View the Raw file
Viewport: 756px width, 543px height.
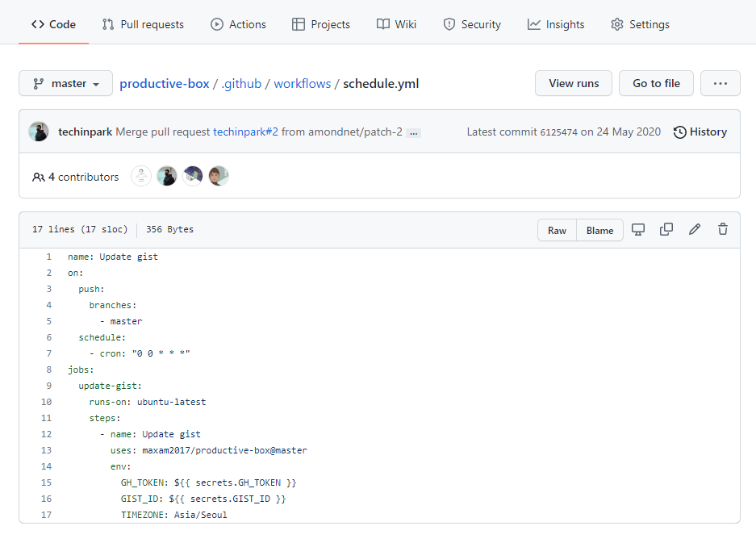(557, 231)
